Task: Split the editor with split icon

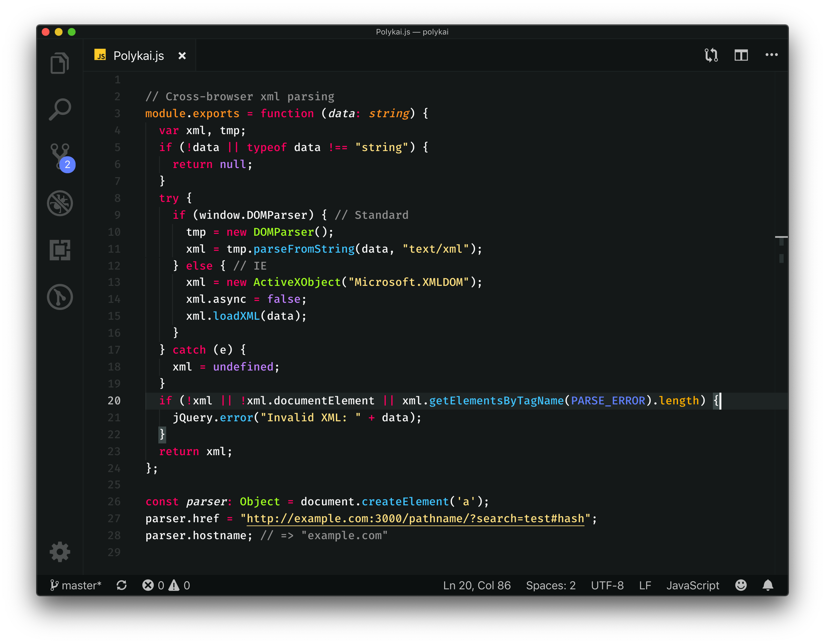Action: (x=741, y=55)
